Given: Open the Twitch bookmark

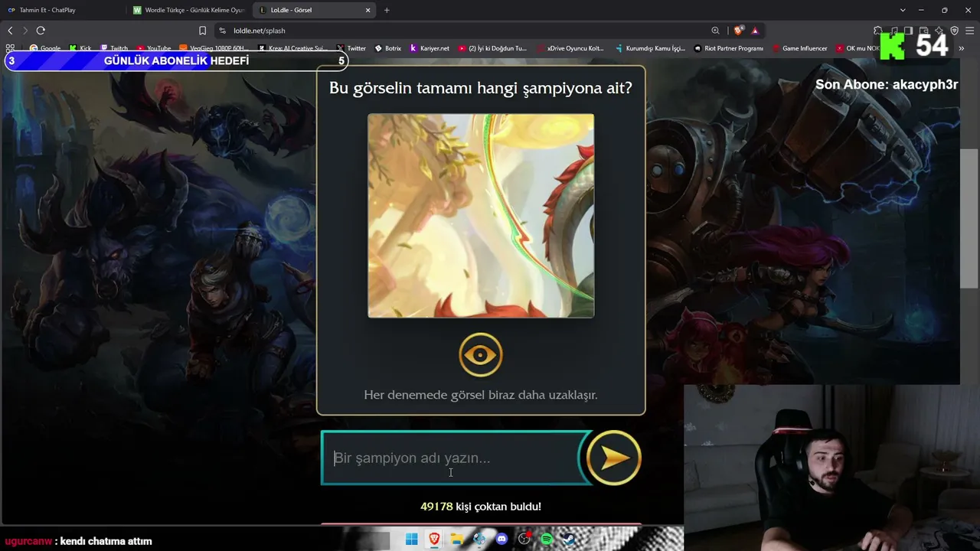Looking at the screenshot, I should coord(114,48).
